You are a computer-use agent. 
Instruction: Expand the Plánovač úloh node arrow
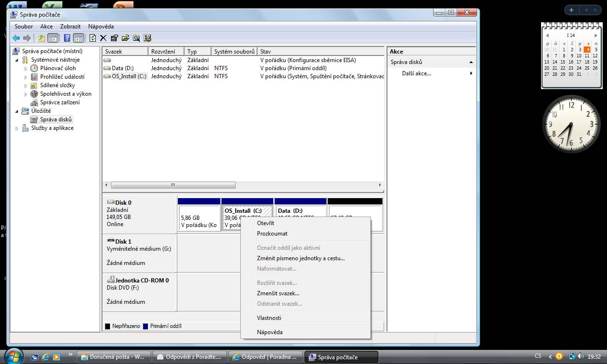26,68
